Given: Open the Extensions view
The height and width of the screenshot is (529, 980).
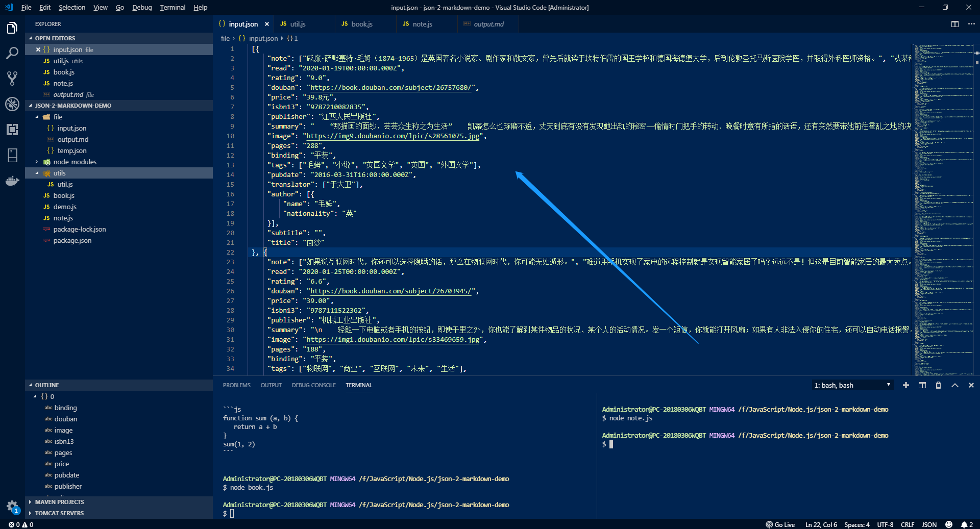Looking at the screenshot, I should pos(12,129).
